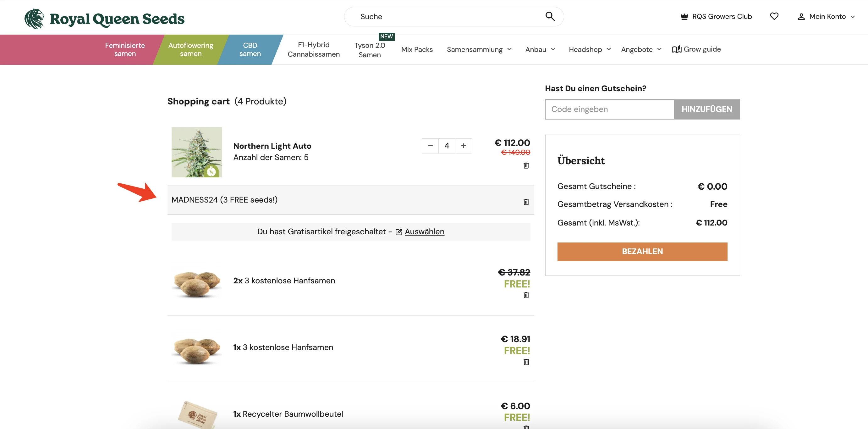This screenshot has width=868, height=429.
Task: Click the quantity field showing 4
Action: click(447, 146)
